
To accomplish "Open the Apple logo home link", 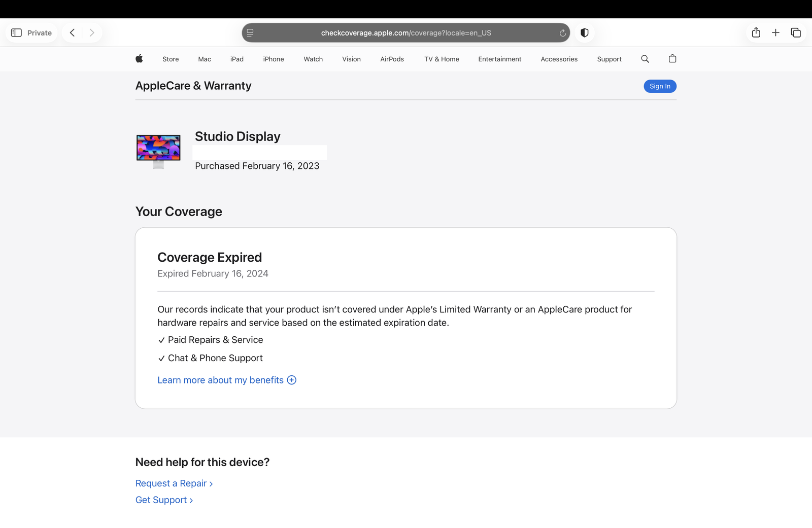I will [139, 59].
